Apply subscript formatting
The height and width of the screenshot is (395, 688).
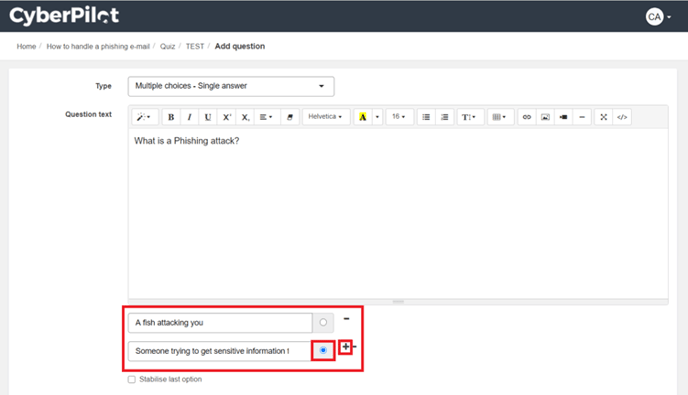pos(245,117)
